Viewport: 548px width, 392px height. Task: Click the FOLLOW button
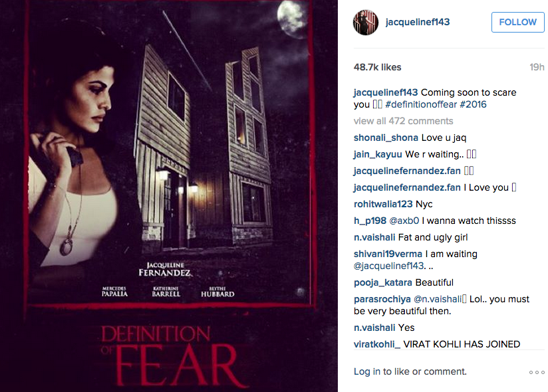(517, 23)
